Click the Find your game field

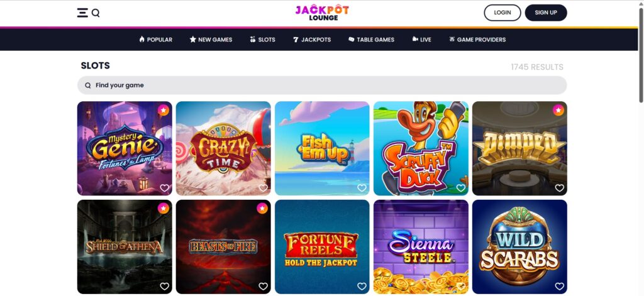322,85
